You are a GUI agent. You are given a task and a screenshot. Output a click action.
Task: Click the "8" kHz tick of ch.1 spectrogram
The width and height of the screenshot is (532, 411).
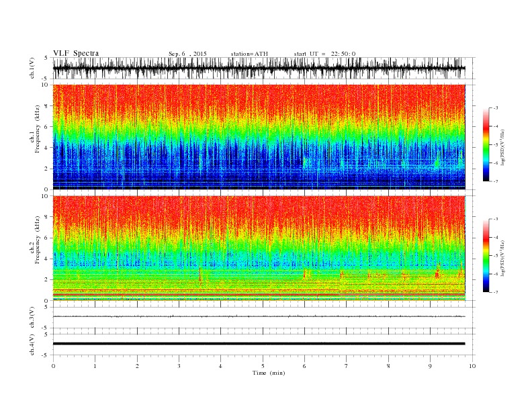click(x=47, y=106)
